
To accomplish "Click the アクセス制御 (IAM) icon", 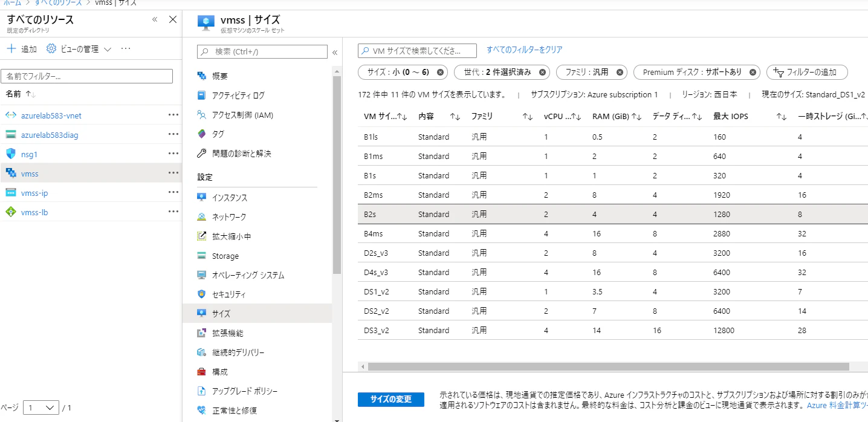I will point(202,115).
